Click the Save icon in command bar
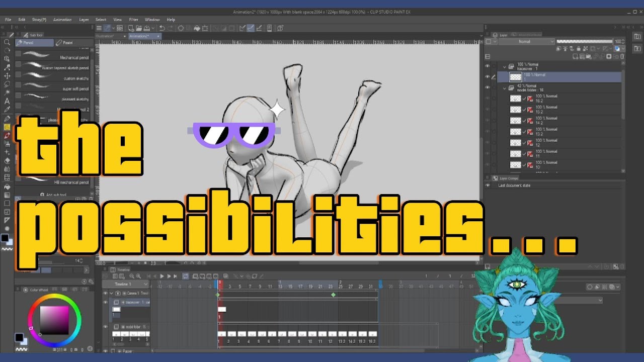This screenshot has width=644, height=362. coord(148,29)
